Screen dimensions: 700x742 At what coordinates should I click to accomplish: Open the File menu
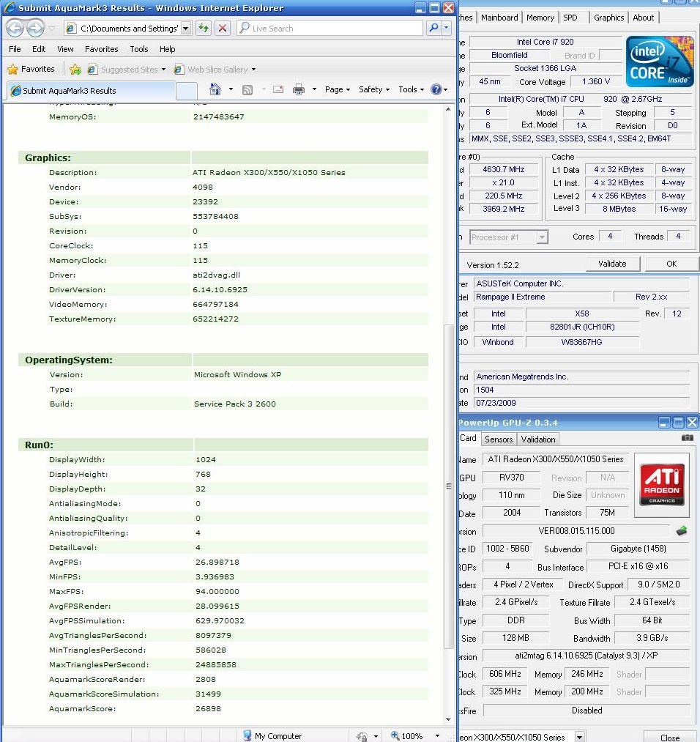click(15, 49)
